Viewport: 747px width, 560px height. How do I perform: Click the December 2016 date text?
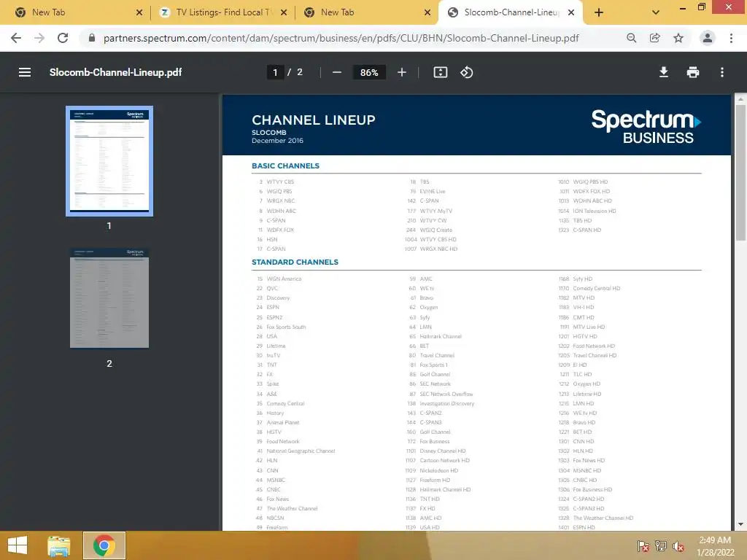tap(277, 141)
